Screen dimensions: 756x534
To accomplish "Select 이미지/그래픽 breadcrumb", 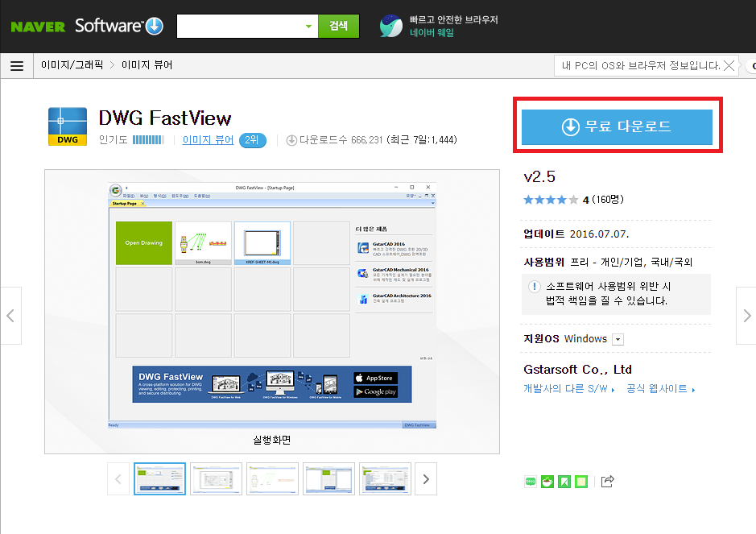I will [x=72, y=64].
